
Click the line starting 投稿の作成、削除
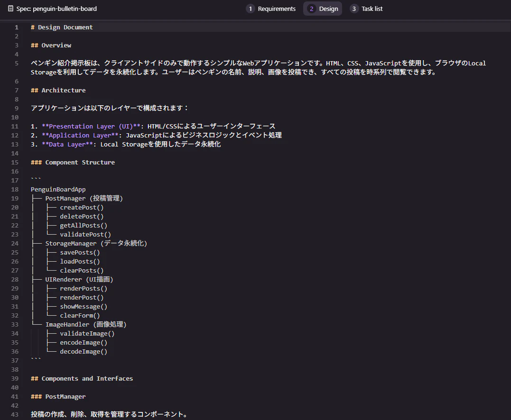click(x=109, y=414)
